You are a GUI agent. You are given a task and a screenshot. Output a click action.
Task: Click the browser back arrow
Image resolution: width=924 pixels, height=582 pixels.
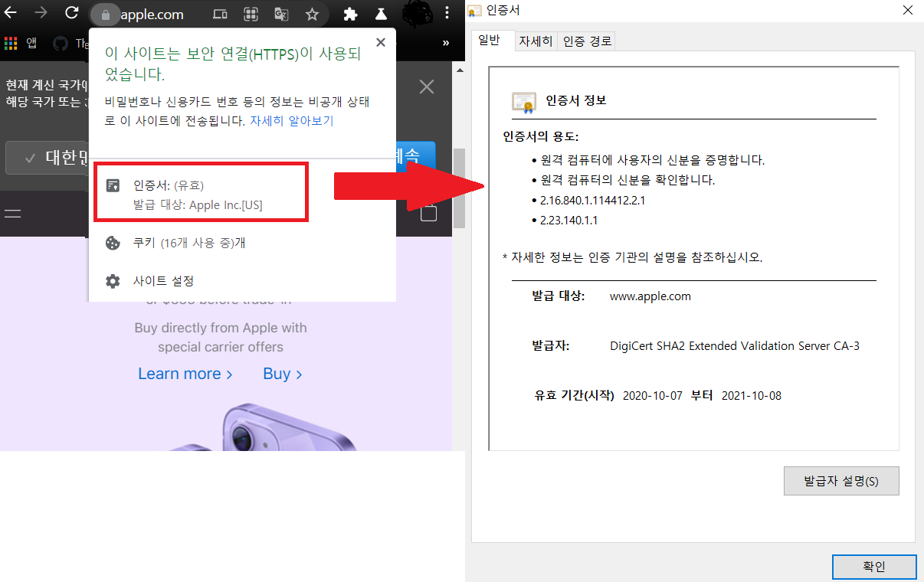coord(11,13)
